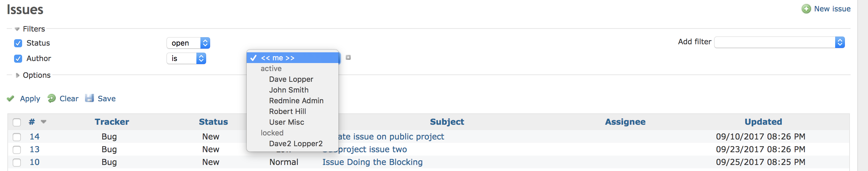Click the Save query floppy disk icon

click(89, 98)
